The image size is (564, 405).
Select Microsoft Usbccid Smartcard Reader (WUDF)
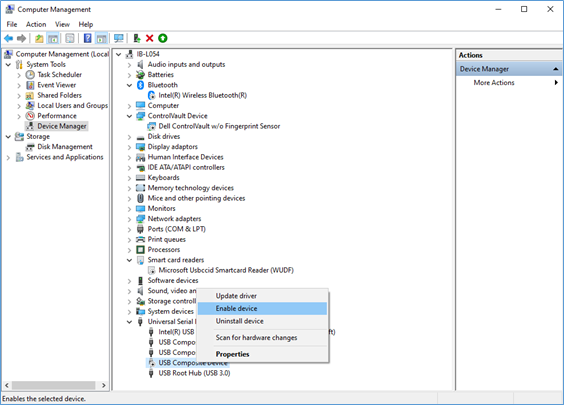click(226, 270)
